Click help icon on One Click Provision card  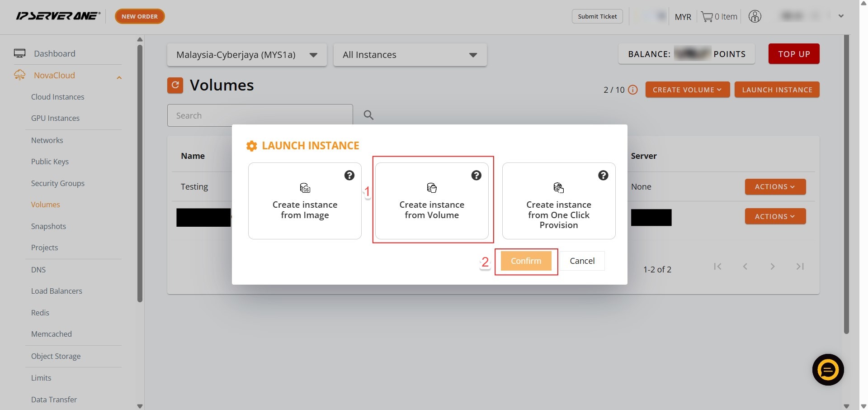[x=603, y=176]
